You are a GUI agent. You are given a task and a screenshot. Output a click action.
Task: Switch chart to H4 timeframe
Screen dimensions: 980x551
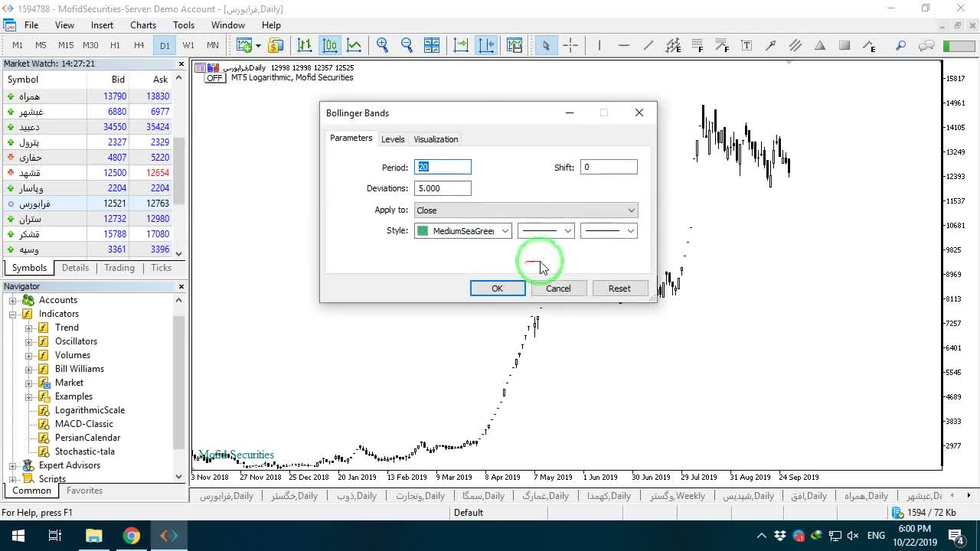[139, 45]
